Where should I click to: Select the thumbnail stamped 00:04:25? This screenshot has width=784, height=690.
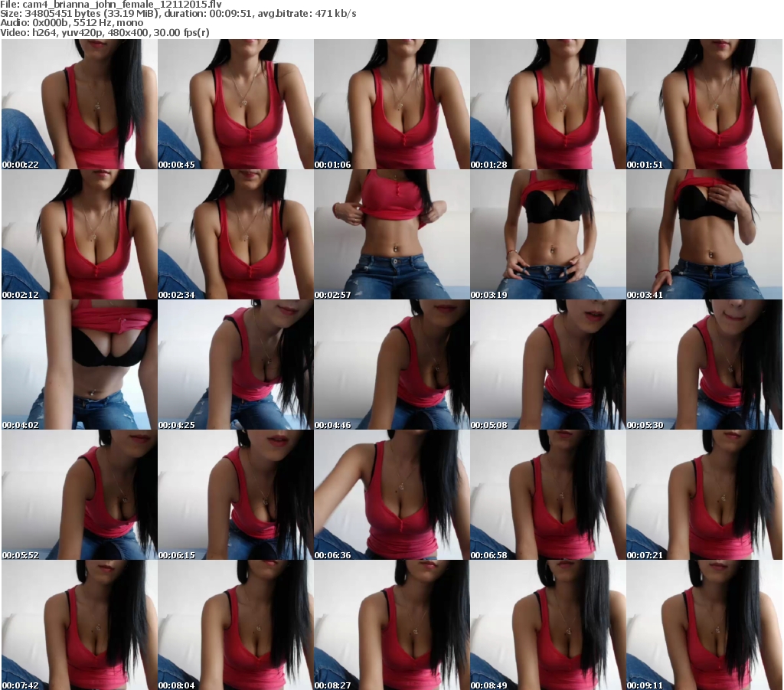[236, 365]
